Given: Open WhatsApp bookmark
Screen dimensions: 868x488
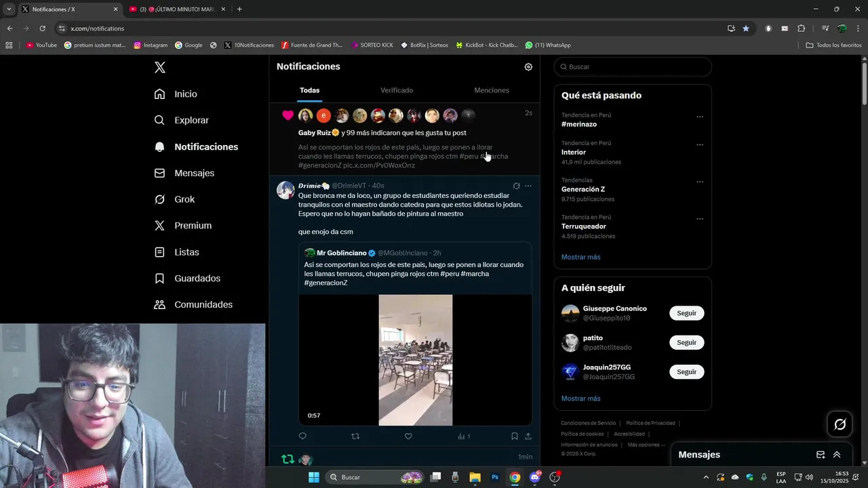Looking at the screenshot, I should point(548,45).
